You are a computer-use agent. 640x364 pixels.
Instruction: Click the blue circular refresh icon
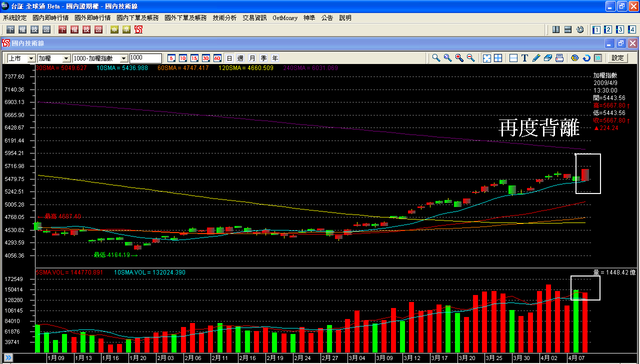click(x=587, y=58)
